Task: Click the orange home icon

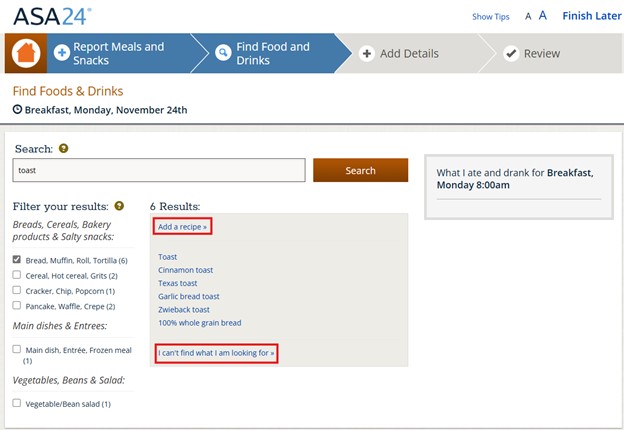Action: (x=27, y=53)
